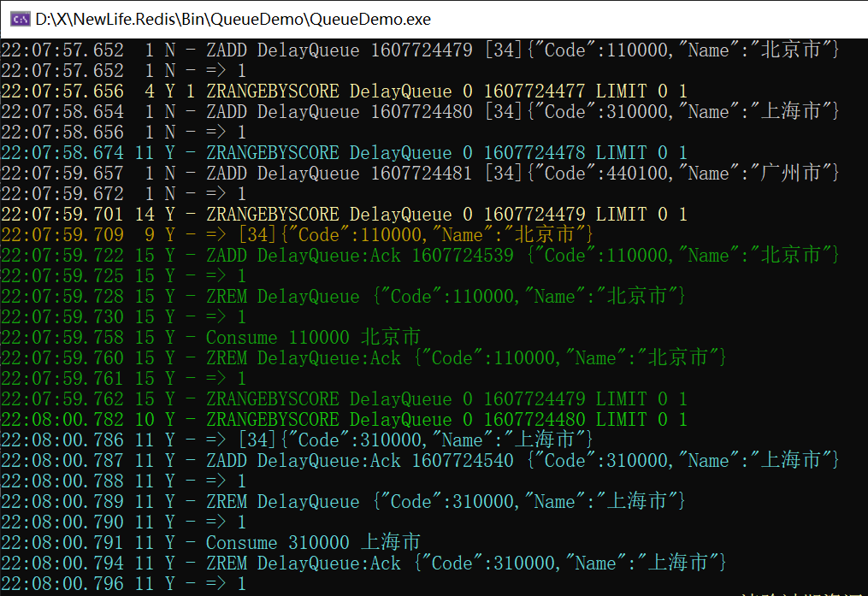
Task: Click the console icon in the title bar
Action: [x=20, y=20]
